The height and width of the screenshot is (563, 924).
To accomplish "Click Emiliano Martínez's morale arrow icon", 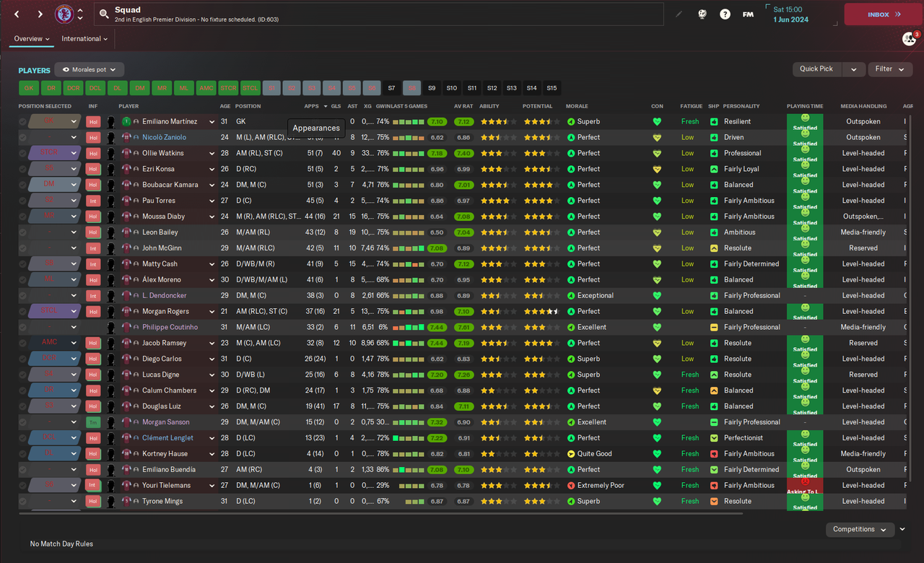I will tap(571, 121).
